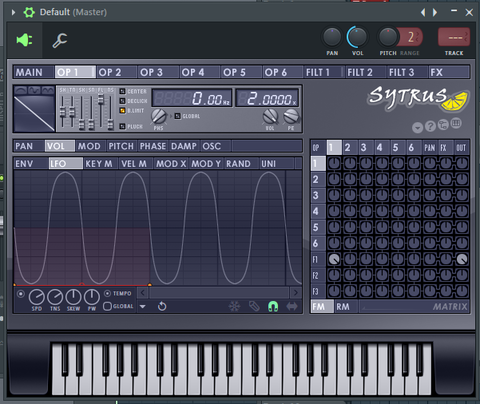The image size is (480, 404).
Task: Open the FILT 1 tab
Action: (324, 72)
